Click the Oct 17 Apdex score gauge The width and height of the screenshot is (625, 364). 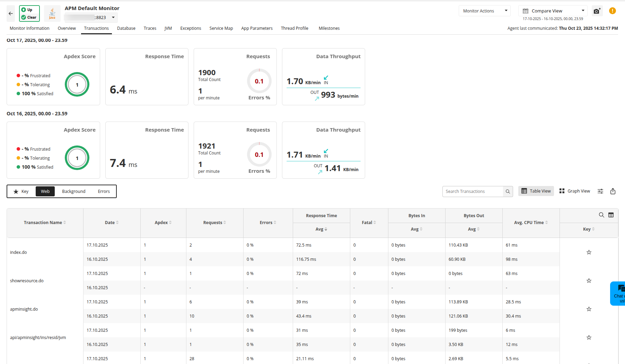click(77, 85)
